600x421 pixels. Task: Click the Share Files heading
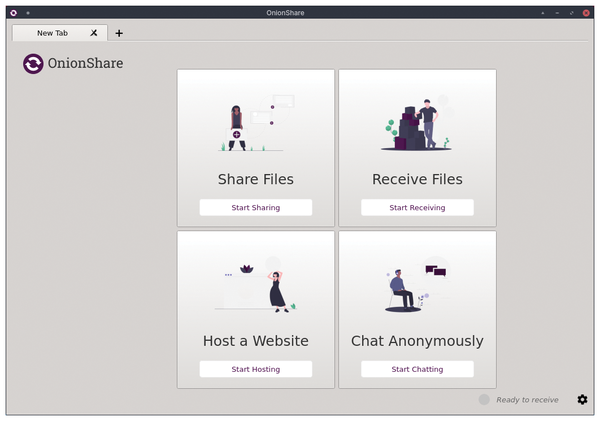click(256, 179)
